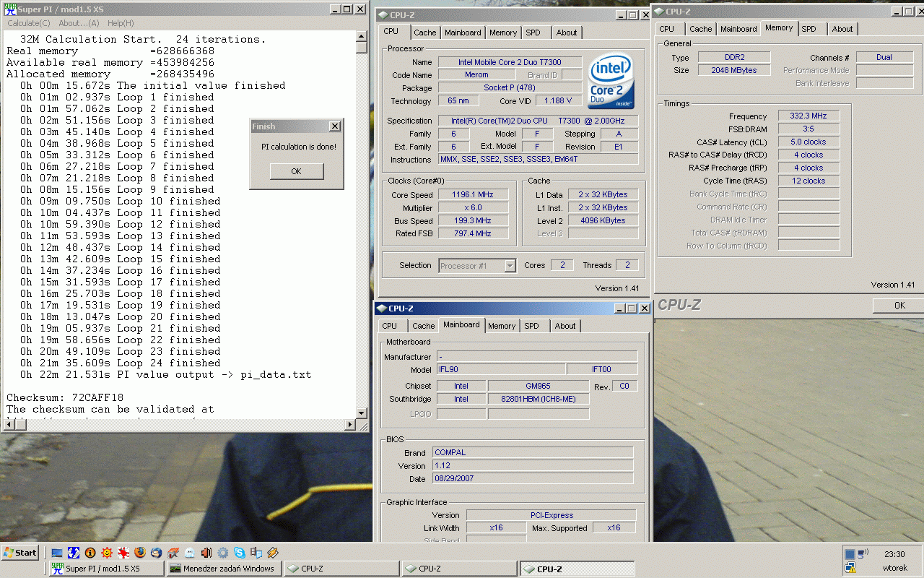The width and height of the screenshot is (924, 578).
Task: Click the Cycle Time (tRAS) value 12 clocks
Action: click(x=808, y=181)
